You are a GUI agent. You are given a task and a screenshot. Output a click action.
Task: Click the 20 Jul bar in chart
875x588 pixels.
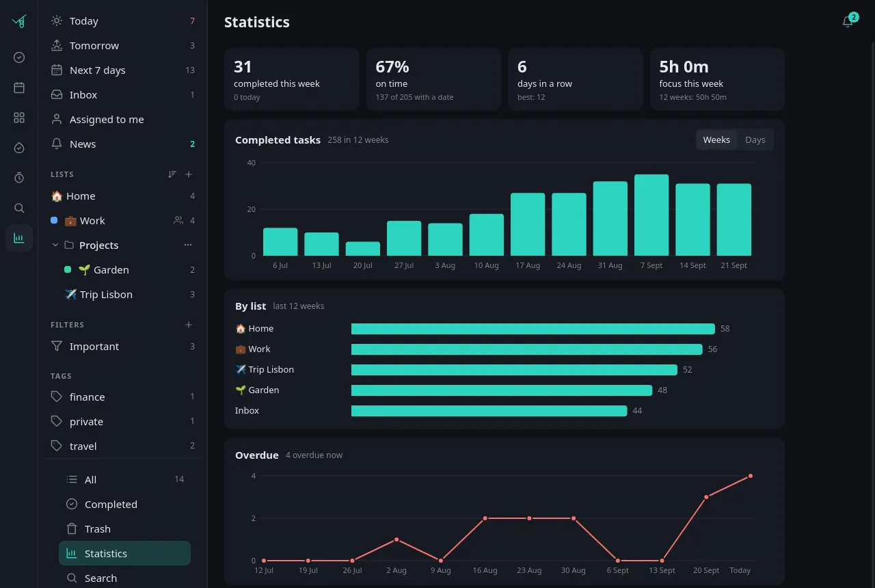363,249
